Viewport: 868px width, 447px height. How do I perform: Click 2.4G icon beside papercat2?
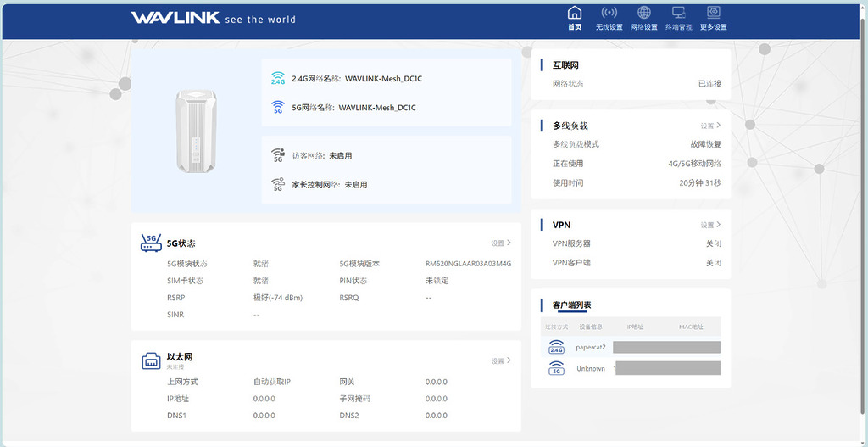pos(556,347)
